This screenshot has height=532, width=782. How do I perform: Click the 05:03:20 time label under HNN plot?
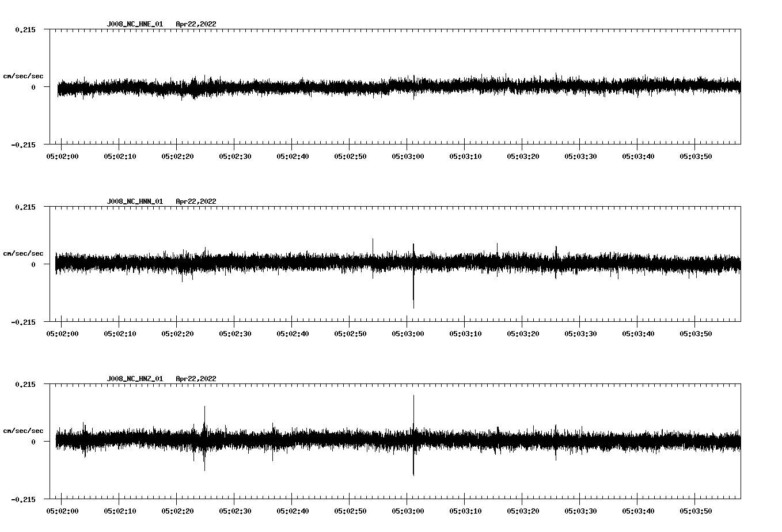tap(523, 333)
